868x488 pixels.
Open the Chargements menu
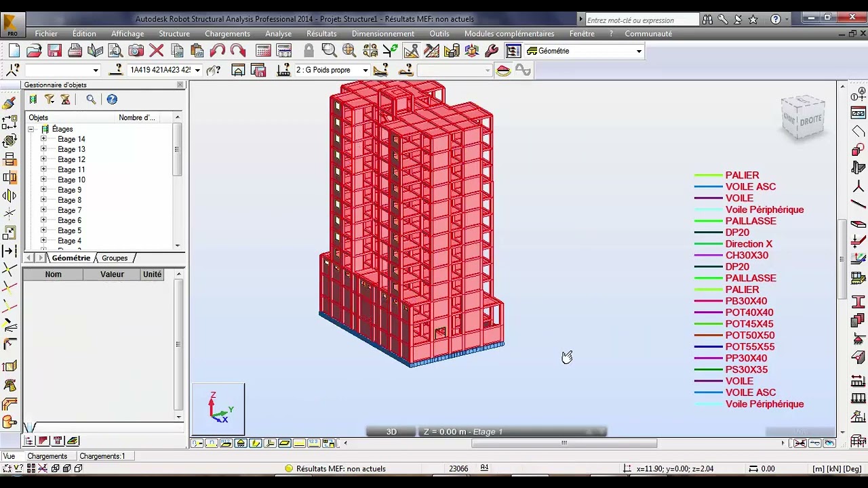click(x=227, y=33)
